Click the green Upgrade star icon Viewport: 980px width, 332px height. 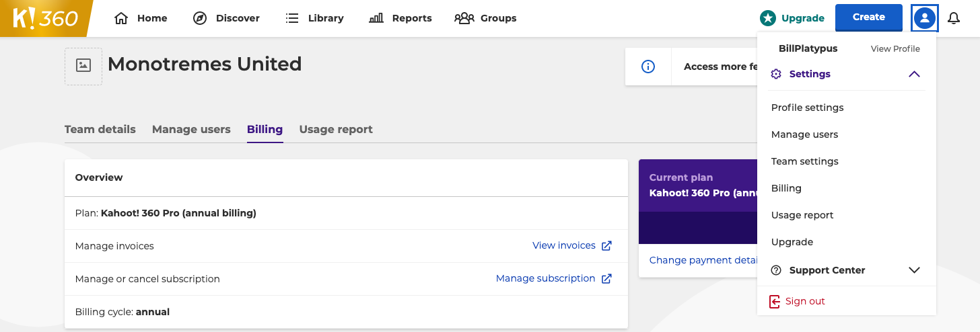[x=767, y=18]
